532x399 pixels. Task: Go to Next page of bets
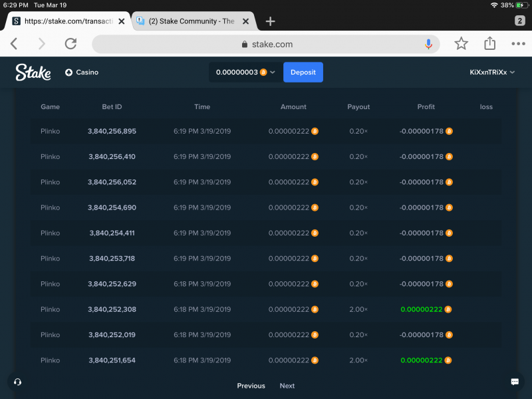pos(287,386)
